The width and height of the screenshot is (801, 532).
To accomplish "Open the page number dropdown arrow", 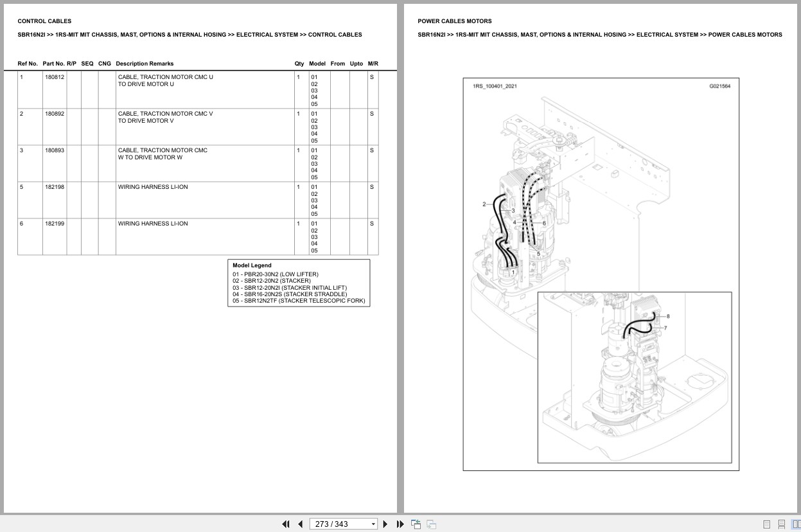I will (x=373, y=524).
